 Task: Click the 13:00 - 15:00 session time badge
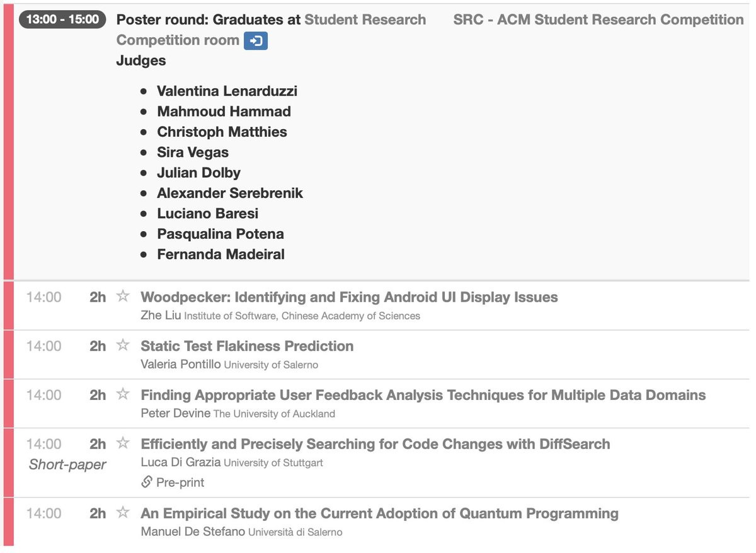(62, 20)
